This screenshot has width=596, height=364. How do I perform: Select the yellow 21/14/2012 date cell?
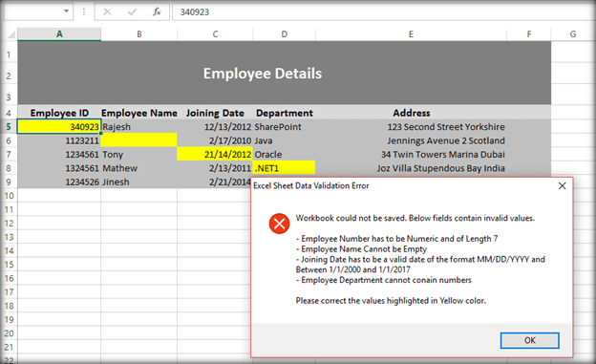click(215, 154)
